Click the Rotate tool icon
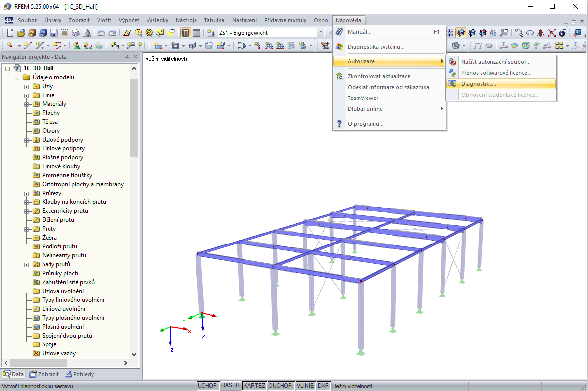Image resolution: width=588 pixels, height=391 pixels. [x=530, y=33]
